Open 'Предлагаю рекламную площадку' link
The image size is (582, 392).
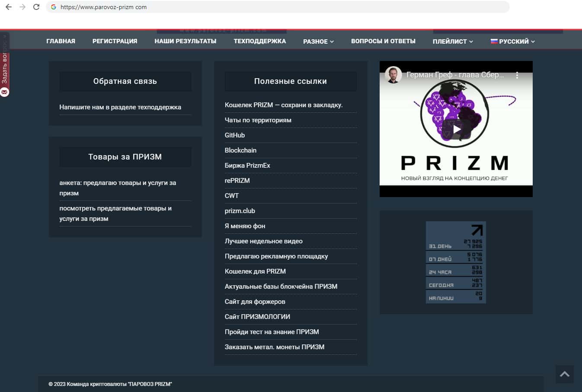click(276, 256)
